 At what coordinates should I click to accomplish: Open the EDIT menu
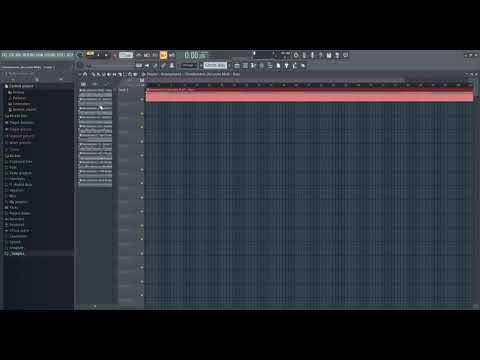point(11,55)
